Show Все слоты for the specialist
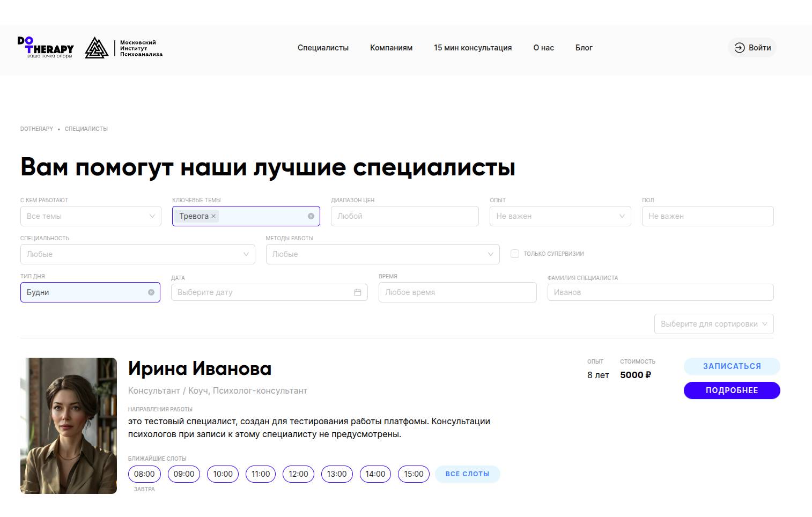 pyautogui.click(x=467, y=474)
